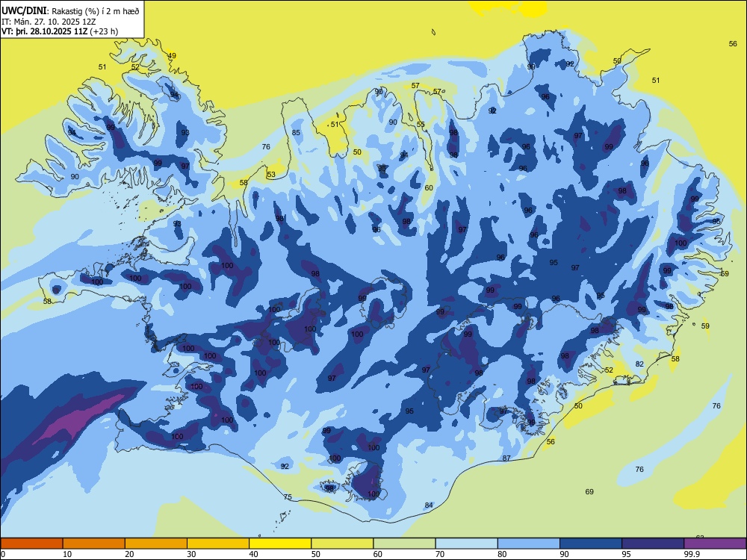Click the legend tick label '70'
The image size is (747, 560).
click(440, 554)
